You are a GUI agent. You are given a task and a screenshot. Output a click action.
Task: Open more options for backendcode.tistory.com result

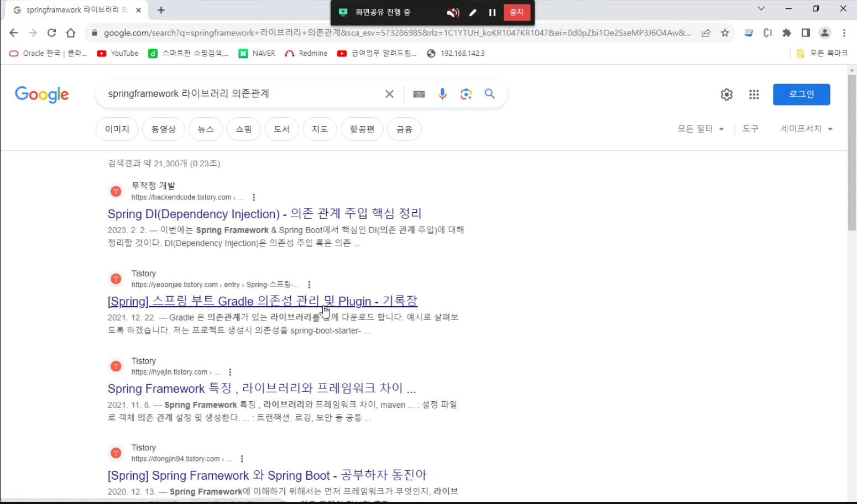(254, 197)
